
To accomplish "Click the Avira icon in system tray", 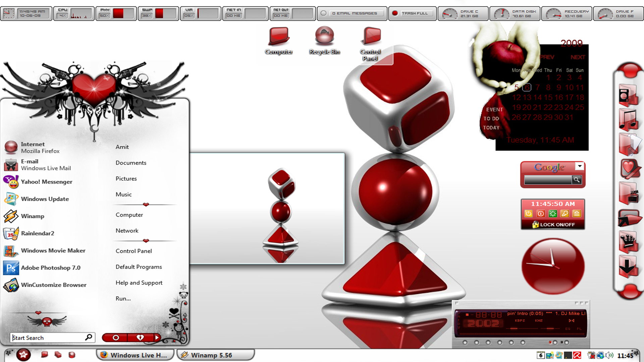I will point(577,355).
